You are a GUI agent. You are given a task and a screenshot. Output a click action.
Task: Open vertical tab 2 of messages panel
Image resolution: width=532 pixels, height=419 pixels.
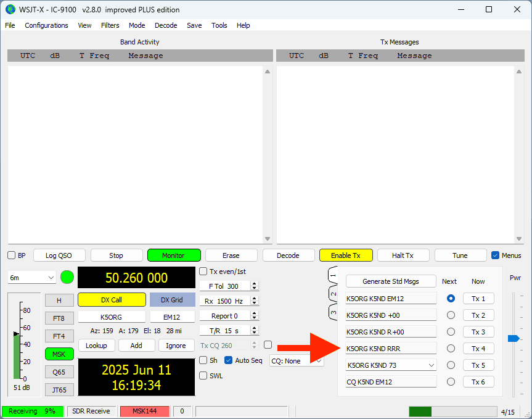point(333,294)
